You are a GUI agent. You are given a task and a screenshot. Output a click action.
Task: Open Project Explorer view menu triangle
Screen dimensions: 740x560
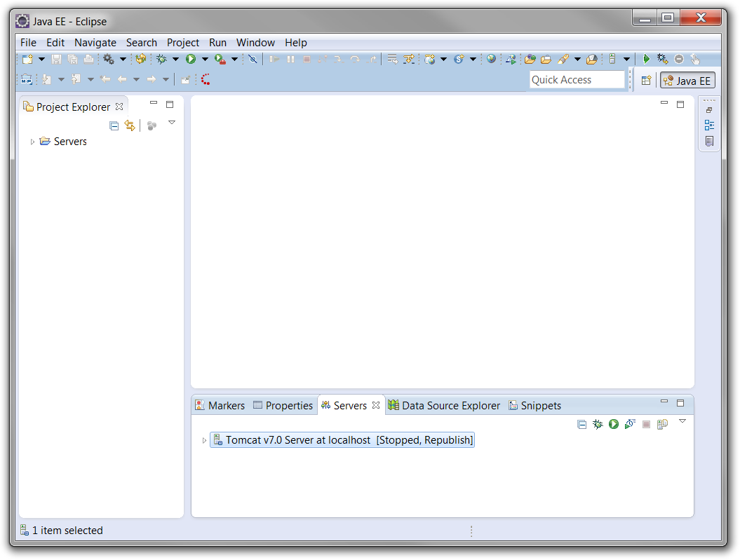pos(172,123)
